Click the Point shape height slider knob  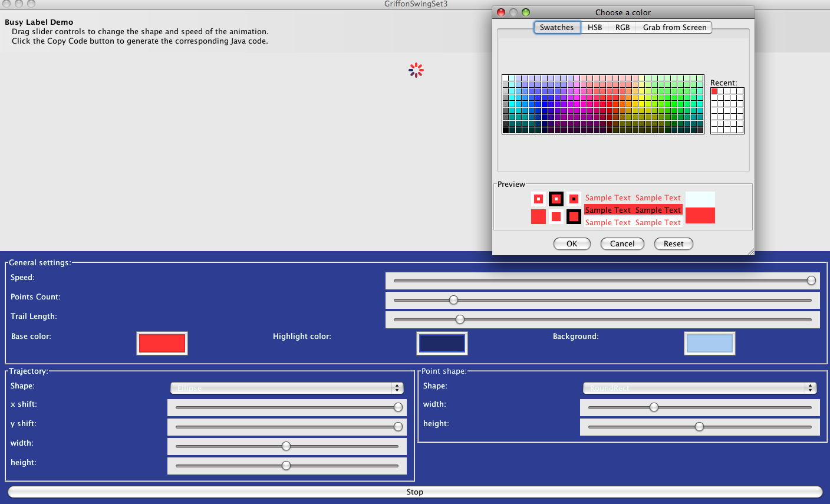coord(699,427)
